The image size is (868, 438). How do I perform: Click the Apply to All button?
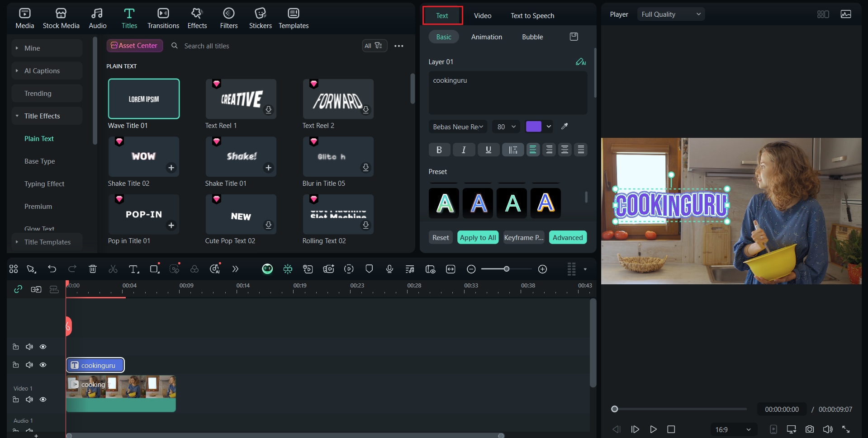click(478, 237)
